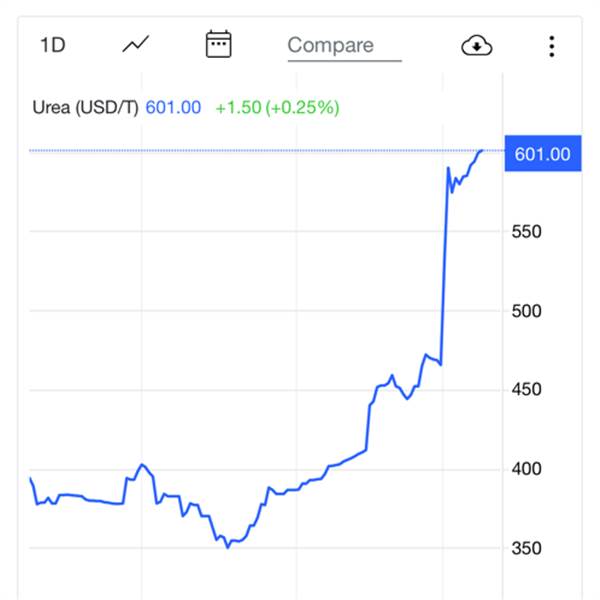This screenshot has height=600, width=600.
Task: Click the 500 price axis label
Action: pos(527,310)
